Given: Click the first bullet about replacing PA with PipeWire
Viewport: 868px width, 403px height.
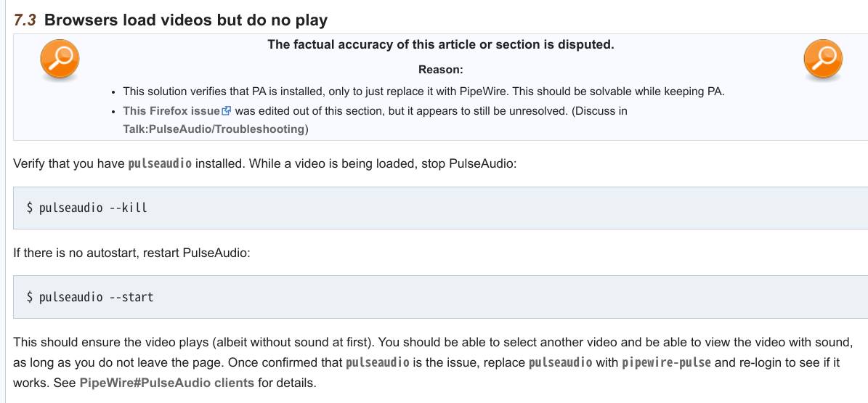Looking at the screenshot, I should click(424, 91).
